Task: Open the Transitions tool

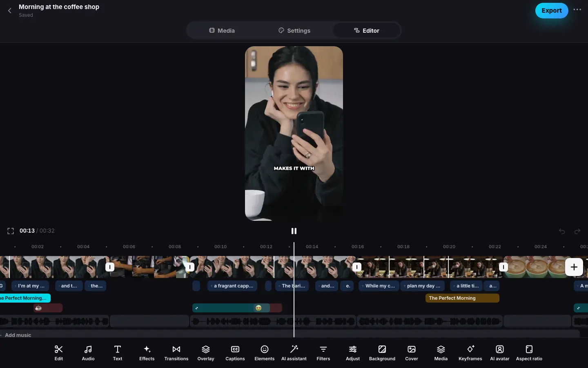Action: coord(176,353)
